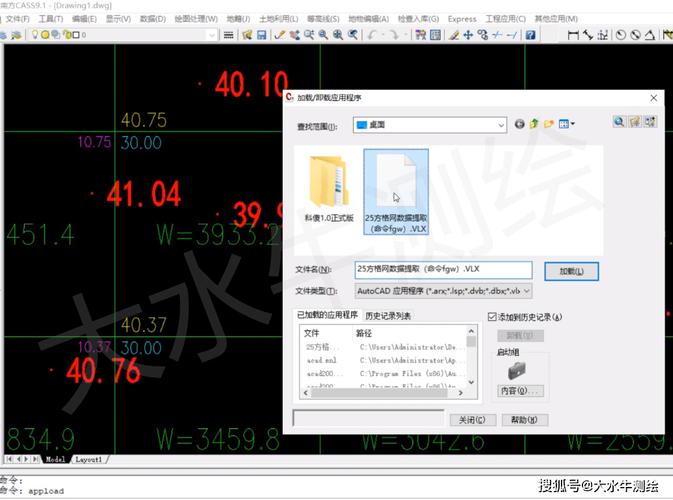Open the views menu dropdown arrow
The image size is (673, 500).
[573, 124]
